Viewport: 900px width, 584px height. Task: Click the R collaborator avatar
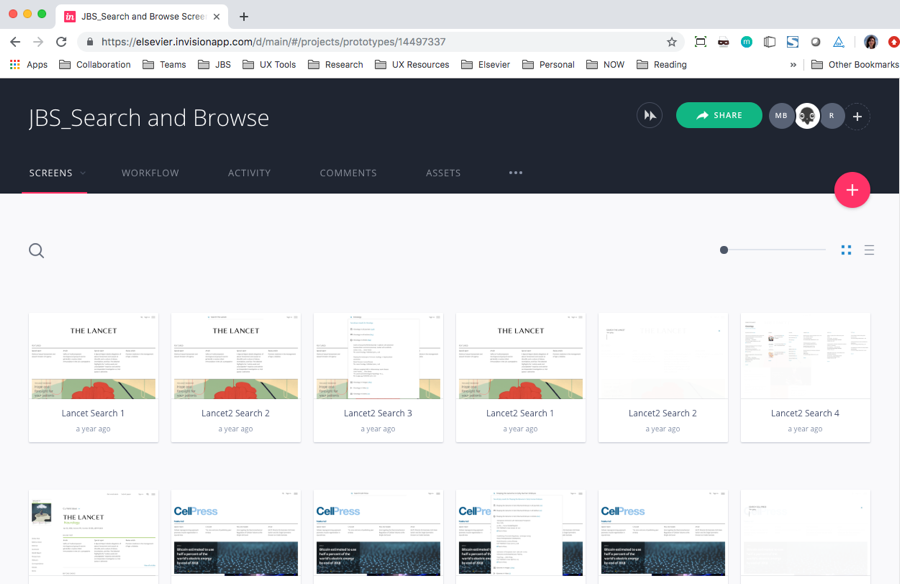tap(832, 116)
